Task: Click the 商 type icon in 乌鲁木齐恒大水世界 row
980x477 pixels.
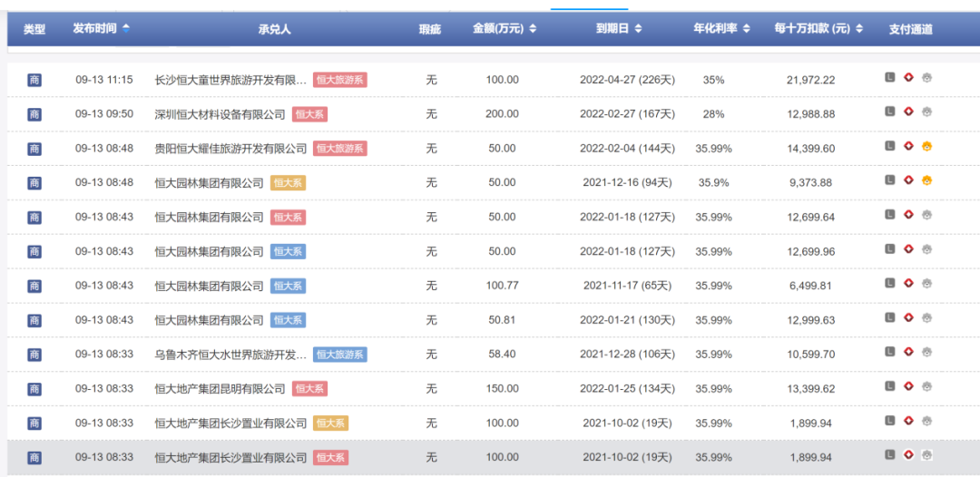Action: click(x=34, y=355)
